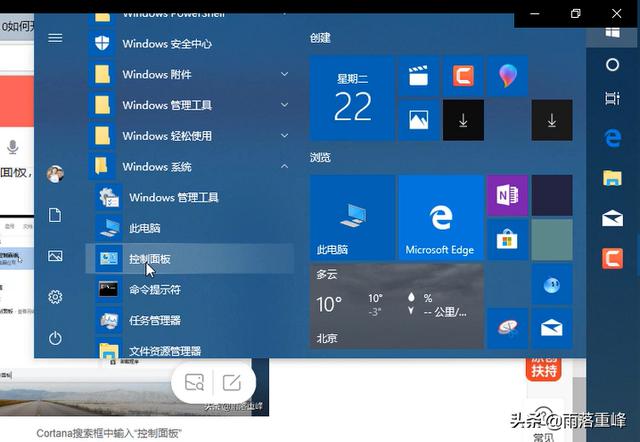Click the edit note button below Start menu
This screenshot has width=640, height=442.
(232, 382)
